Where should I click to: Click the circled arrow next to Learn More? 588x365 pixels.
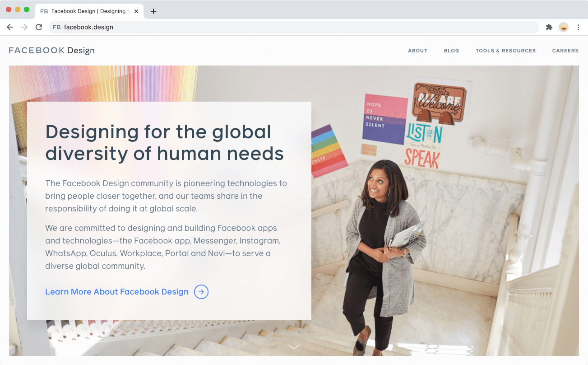(201, 292)
